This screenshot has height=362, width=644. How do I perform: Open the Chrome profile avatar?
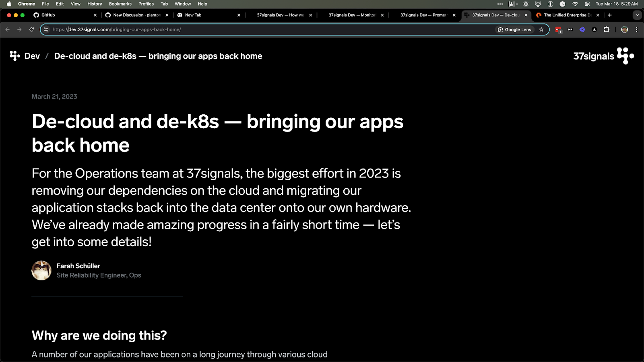pos(624,29)
